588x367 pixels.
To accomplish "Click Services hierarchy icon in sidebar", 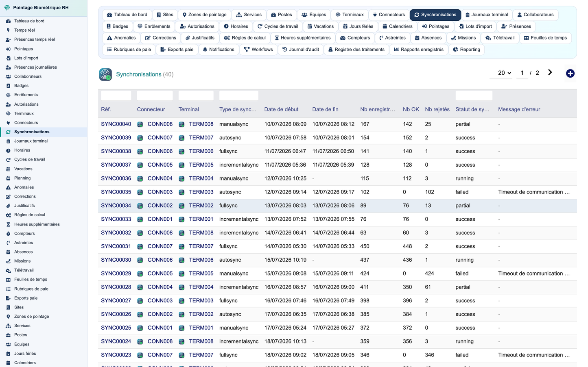I will click(x=8, y=326).
